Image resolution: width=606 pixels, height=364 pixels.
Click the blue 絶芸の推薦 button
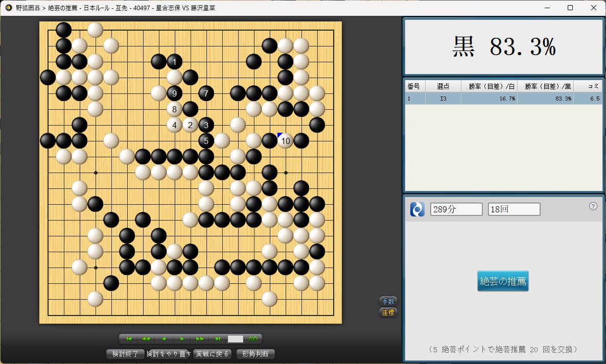click(x=503, y=281)
